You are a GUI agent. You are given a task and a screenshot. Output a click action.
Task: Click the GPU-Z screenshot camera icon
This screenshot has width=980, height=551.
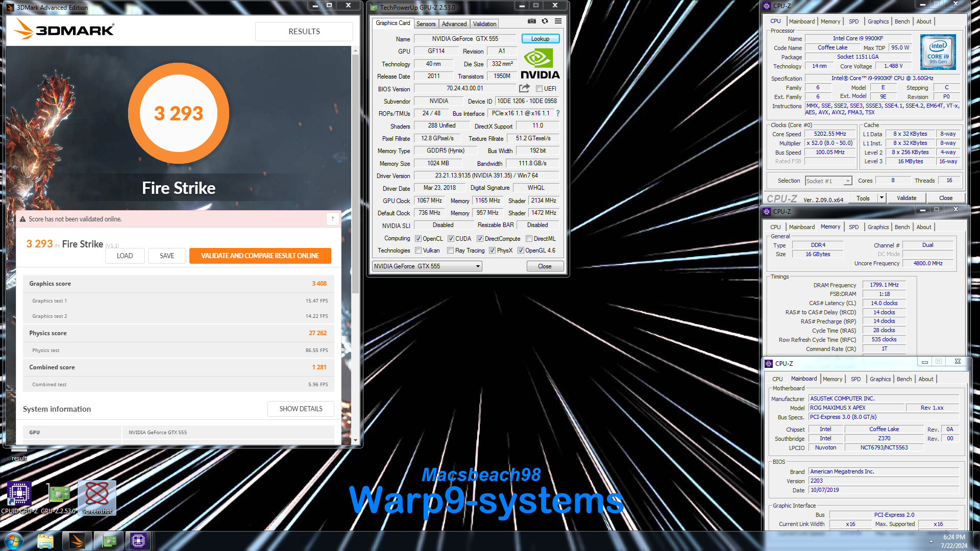click(532, 21)
